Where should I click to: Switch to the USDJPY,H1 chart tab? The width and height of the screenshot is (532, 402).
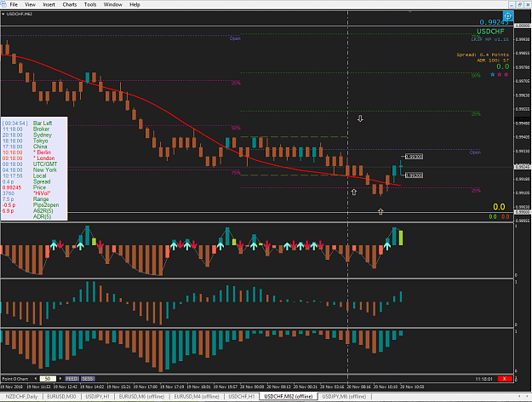tap(97, 397)
